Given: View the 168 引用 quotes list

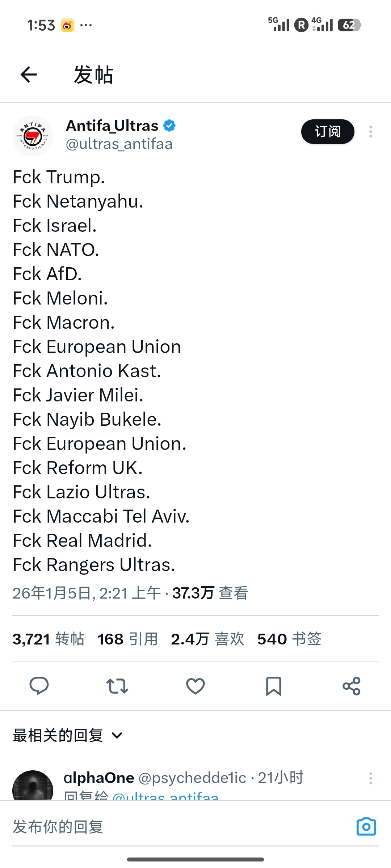Looking at the screenshot, I should tap(127, 639).
